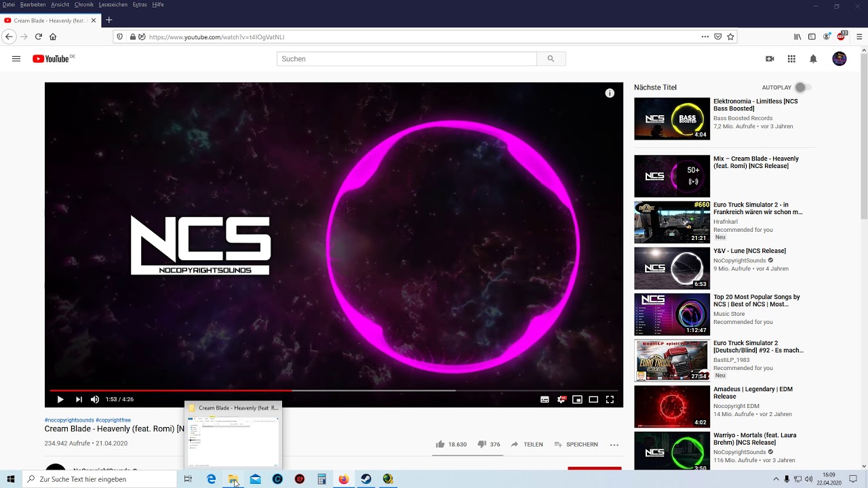Open Mix – Cream Blade - Heavenly playlist
The image size is (868, 488).
[x=756, y=162]
